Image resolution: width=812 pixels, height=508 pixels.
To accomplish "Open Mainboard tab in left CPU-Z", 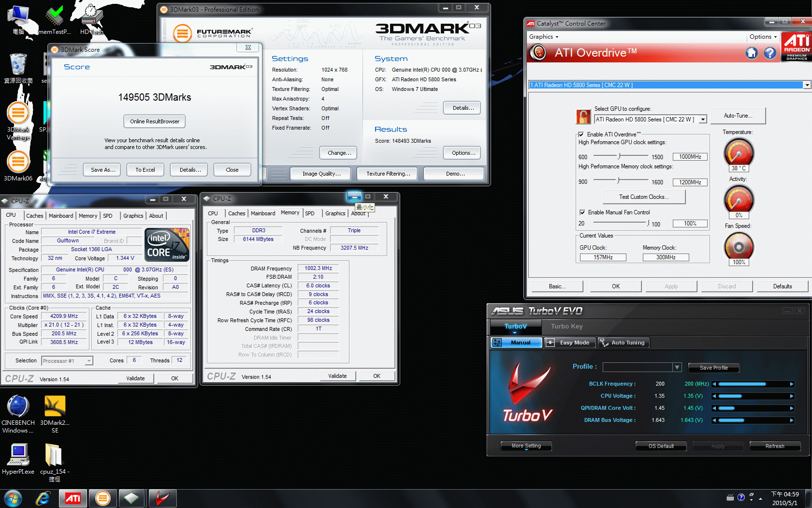I will pyautogui.click(x=61, y=216).
